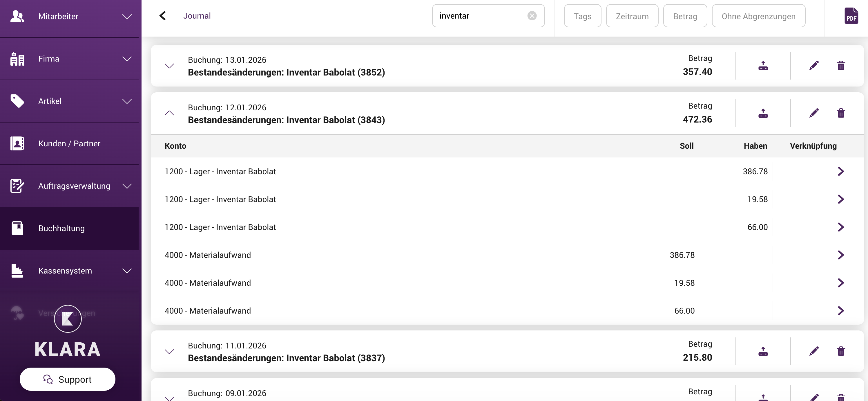Upload a document for booking 3843
This screenshot has width=868, height=401.
pyautogui.click(x=763, y=113)
